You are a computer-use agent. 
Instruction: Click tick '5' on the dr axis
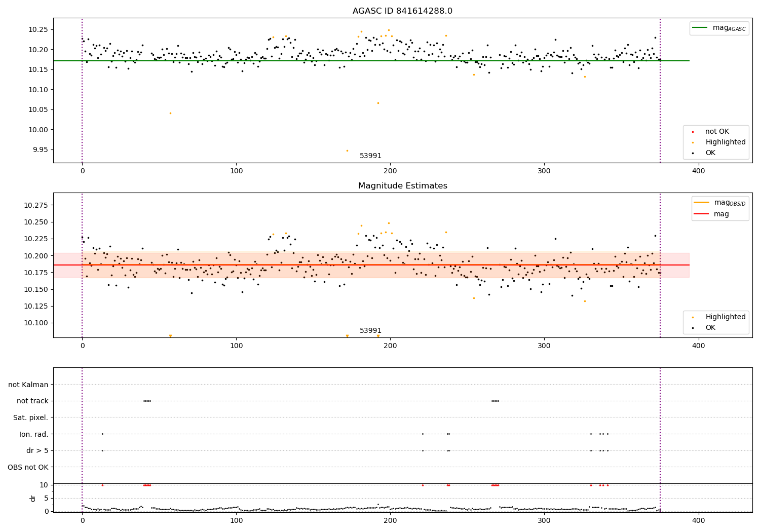pyautogui.click(x=46, y=498)
